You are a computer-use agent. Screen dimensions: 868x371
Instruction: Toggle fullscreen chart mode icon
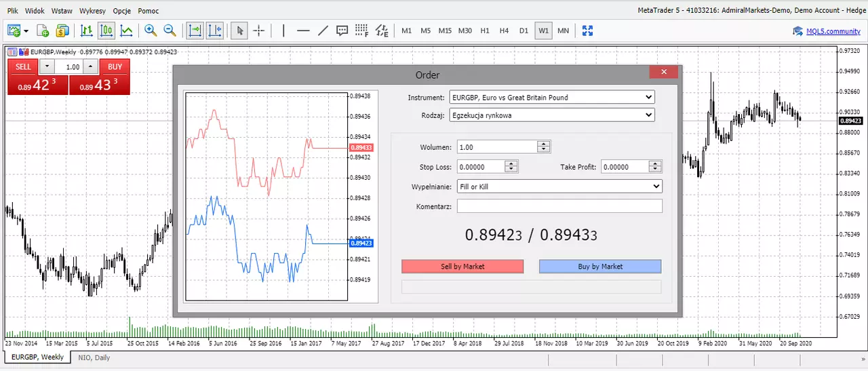[x=587, y=31]
